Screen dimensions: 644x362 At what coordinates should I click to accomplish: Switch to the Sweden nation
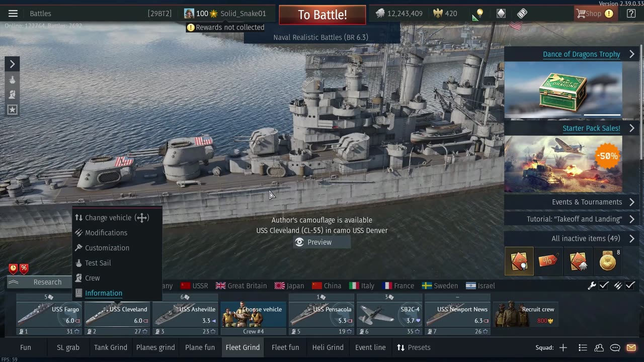pos(440,286)
